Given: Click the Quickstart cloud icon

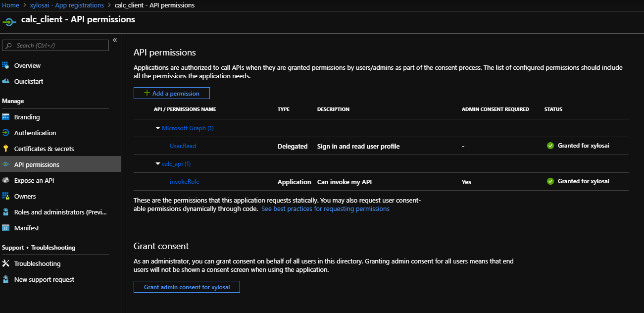Looking at the screenshot, I should click(6, 81).
